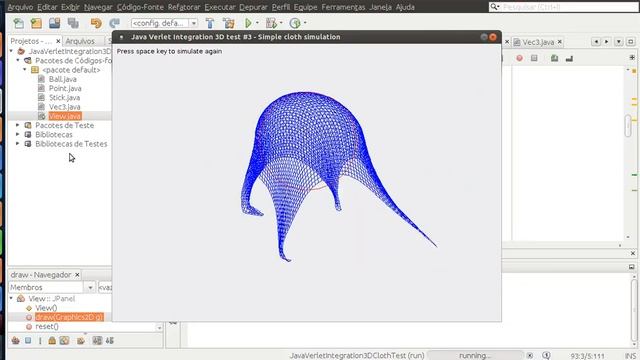640x360 pixels.
Task: Open the Código-Fonte menu
Action: pyautogui.click(x=140, y=7)
